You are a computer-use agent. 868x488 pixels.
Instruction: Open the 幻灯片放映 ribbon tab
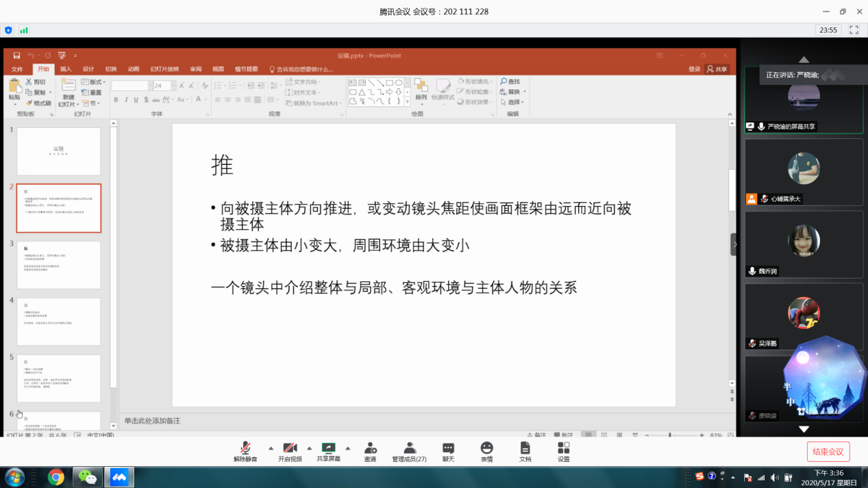[x=164, y=69]
